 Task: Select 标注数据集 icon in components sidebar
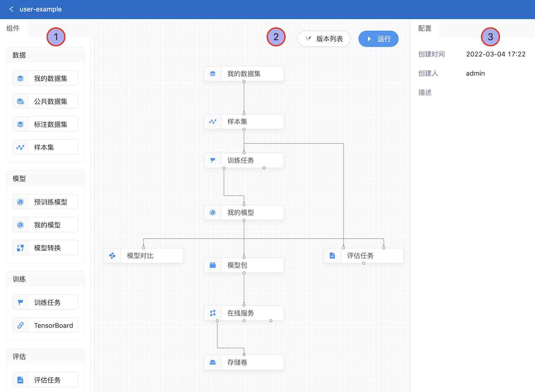coord(20,124)
